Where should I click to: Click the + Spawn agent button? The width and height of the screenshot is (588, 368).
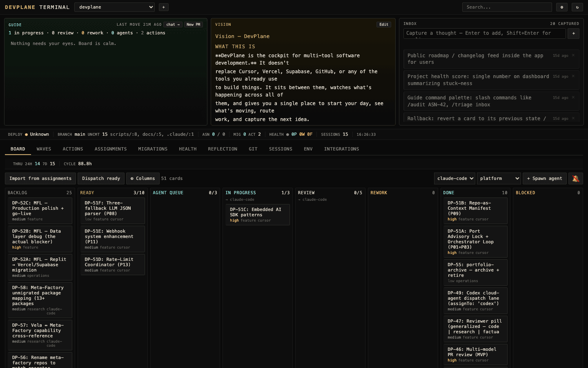[x=544, y=178]
